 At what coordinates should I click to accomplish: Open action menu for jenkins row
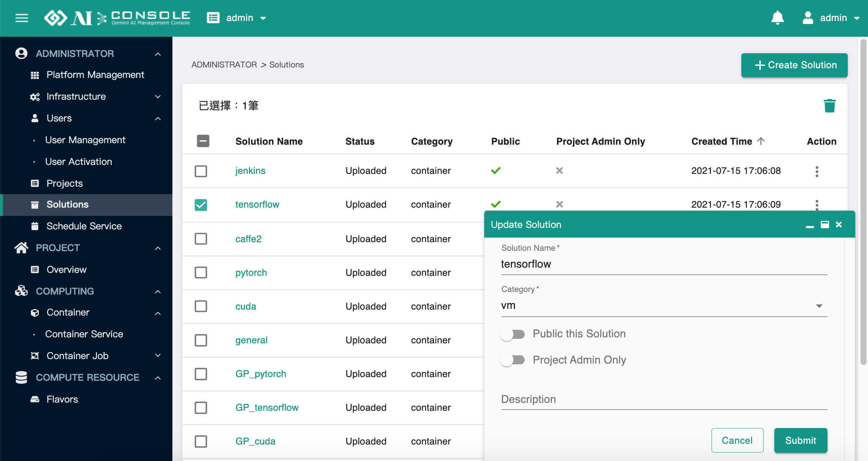817,171
